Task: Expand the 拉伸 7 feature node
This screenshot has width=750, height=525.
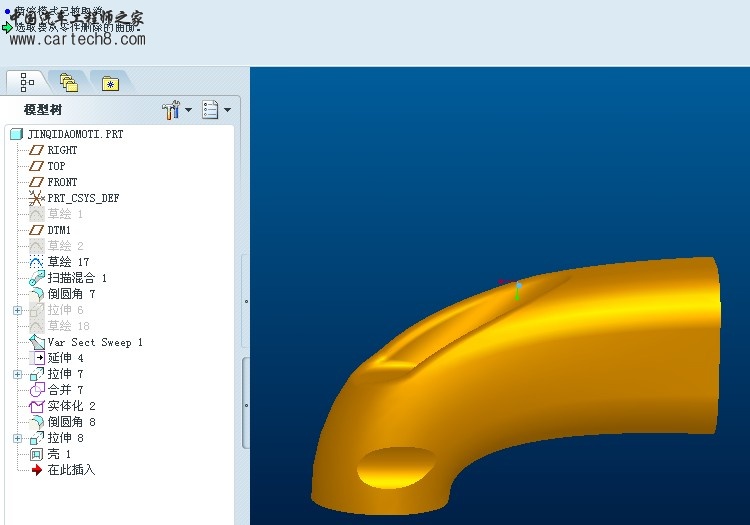Action: pyautogui.click(x=17, y=374)
